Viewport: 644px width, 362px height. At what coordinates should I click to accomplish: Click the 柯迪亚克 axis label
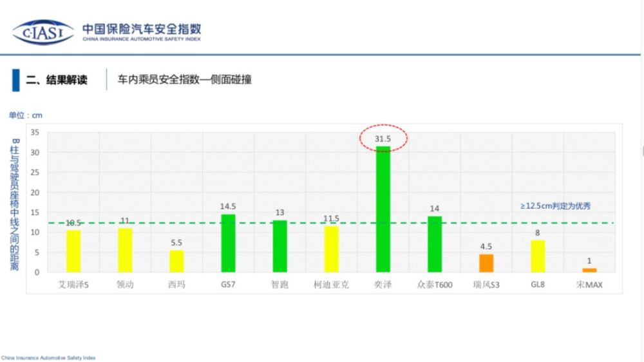point(331,284)
